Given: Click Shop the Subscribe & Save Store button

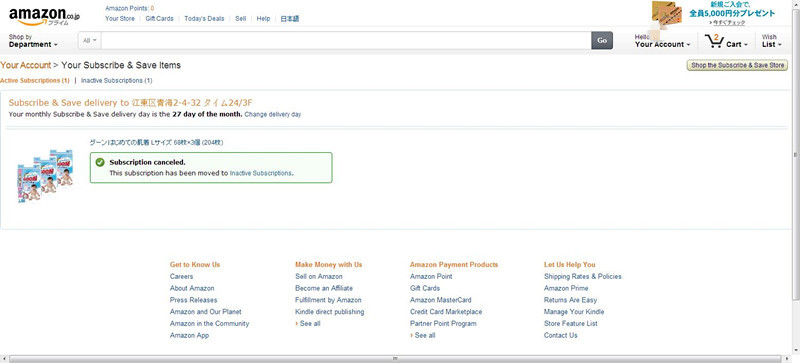Looking at the screenshot, I should [x=737, y=65].
